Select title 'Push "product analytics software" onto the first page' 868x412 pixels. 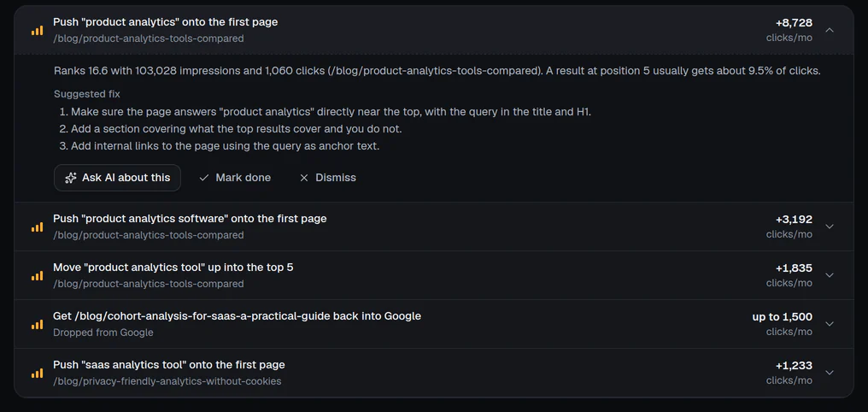pyautogui.click(x=190, y=219)
